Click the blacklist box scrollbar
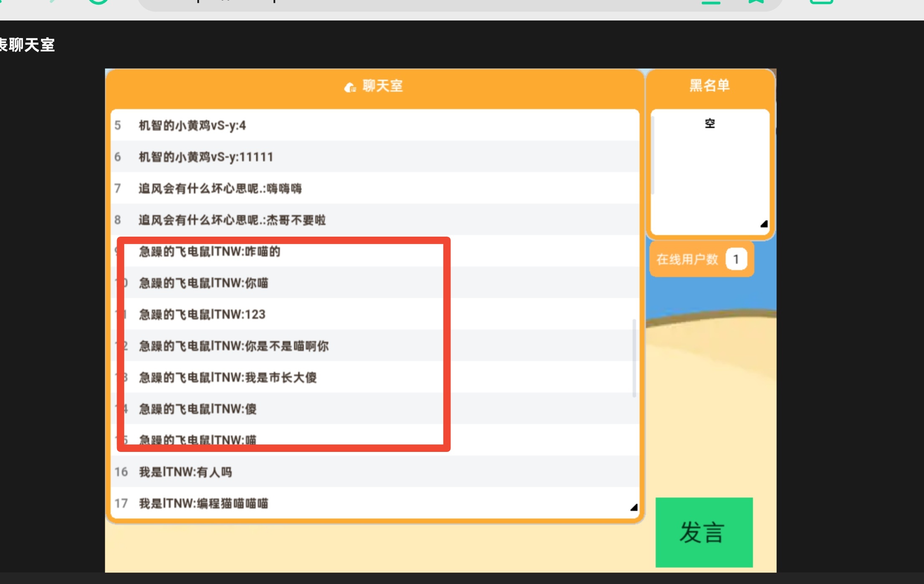The width and height of the screenshot is (924, 584). [x=653, y=156]
